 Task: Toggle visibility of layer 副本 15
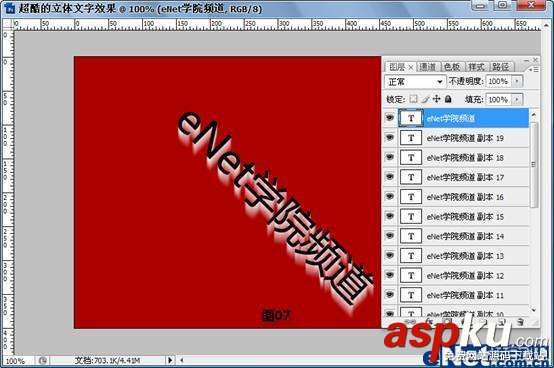390,216
